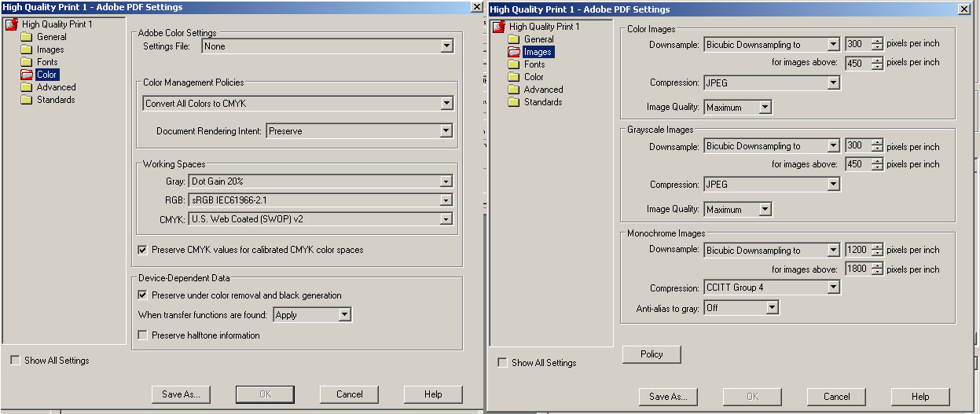This screenshot has width=980, height=414.
Task: Close the left Adobe PDF Settings window
Action: [x=476, y=7]
